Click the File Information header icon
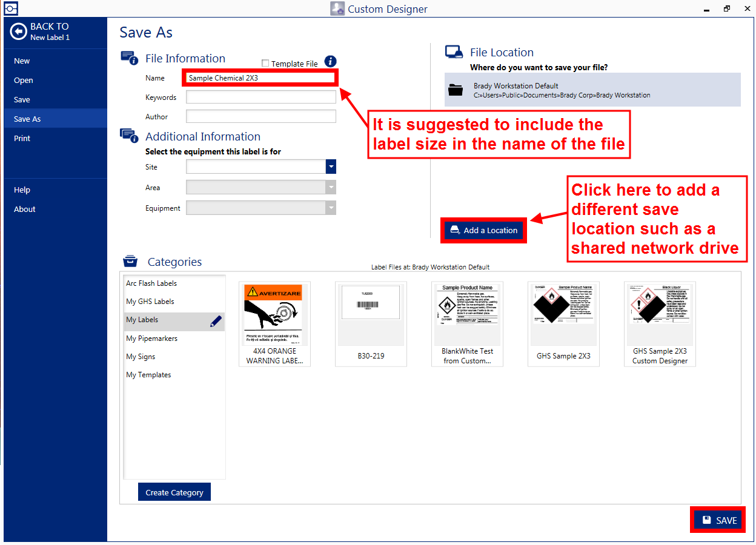Screen dimensions: 756x545 130,58
